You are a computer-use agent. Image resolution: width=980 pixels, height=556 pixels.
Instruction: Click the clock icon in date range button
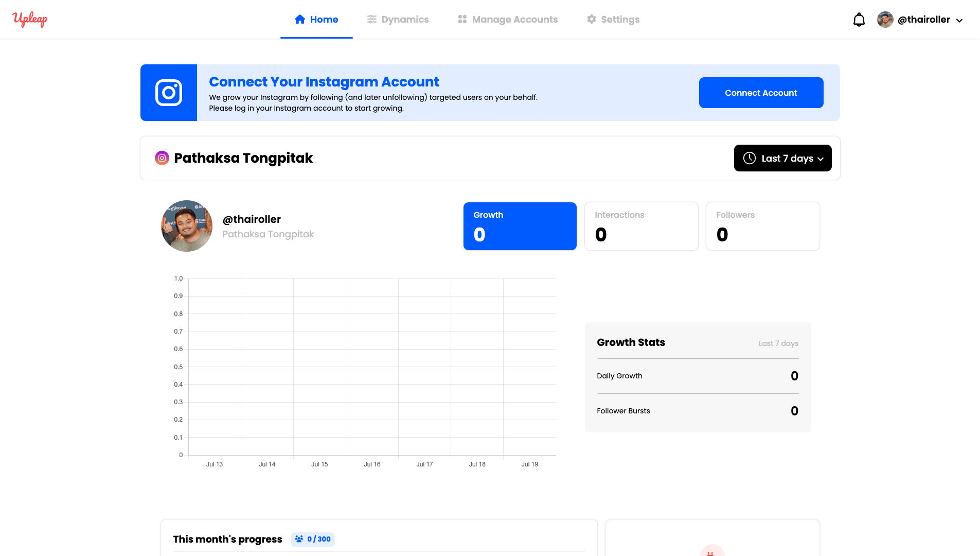coord(750,158)
